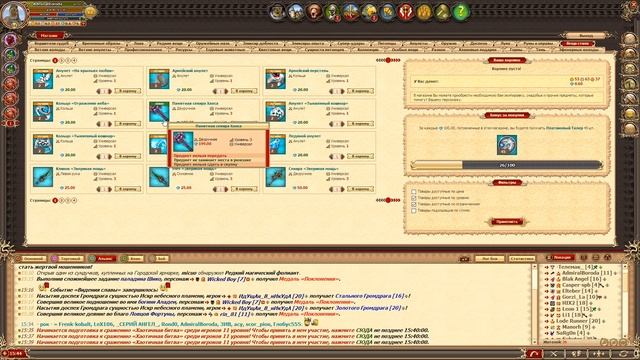Switch to the Клан chat tab
This screenshot has width=640, height=360.
click(x=132, y=259)
